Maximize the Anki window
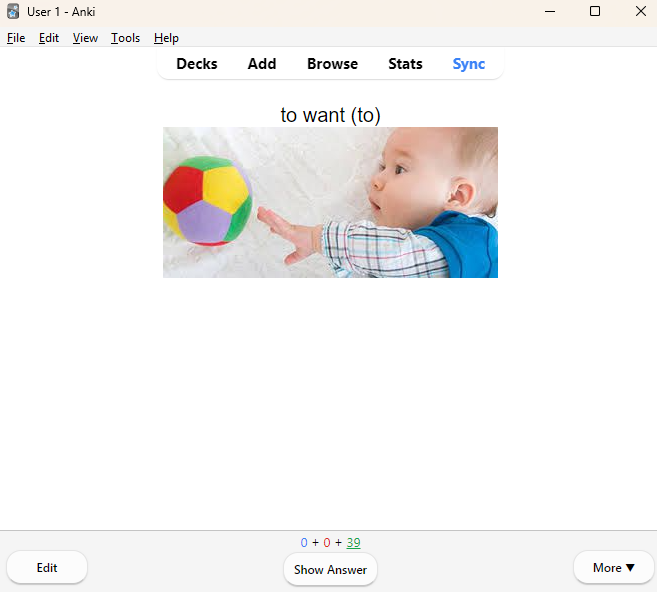Image resolution: width=657 pixels, height=592 pixels. point(595,12)
